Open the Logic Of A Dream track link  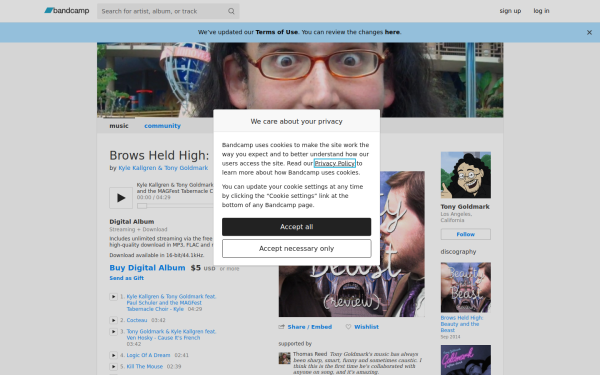click(148, 355)
